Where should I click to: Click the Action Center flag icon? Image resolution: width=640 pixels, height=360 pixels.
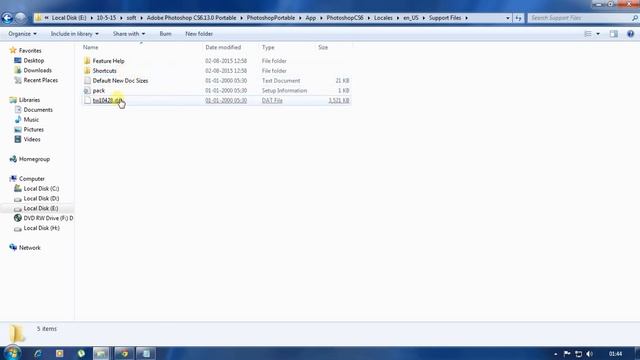pyautogui.click(x=567, y=353)
